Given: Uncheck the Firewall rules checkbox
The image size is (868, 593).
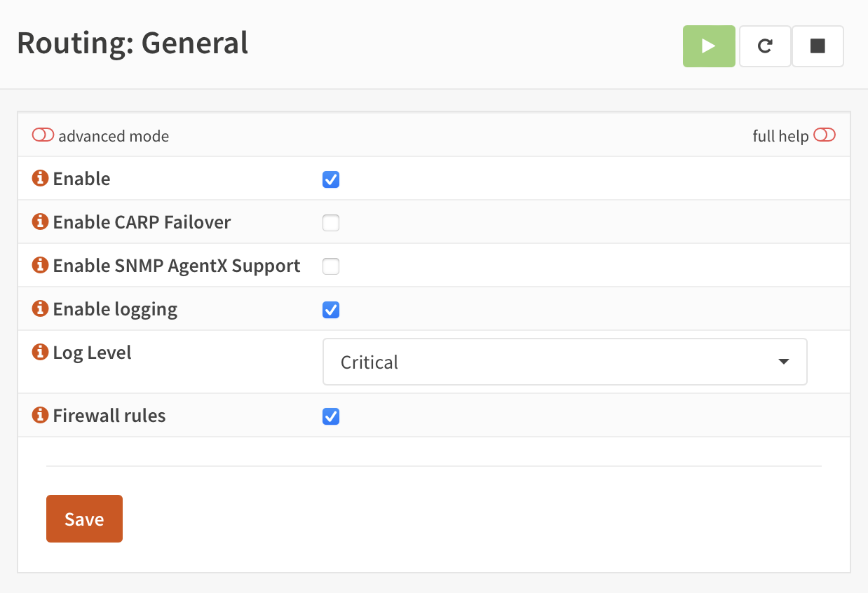Looking at the screenshot, I should coord(331,416).
